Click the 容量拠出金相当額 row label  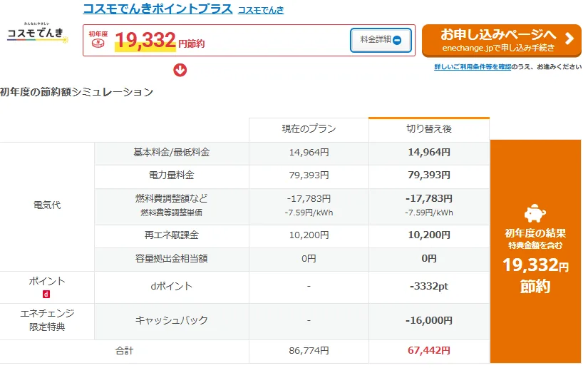point(171,258)
